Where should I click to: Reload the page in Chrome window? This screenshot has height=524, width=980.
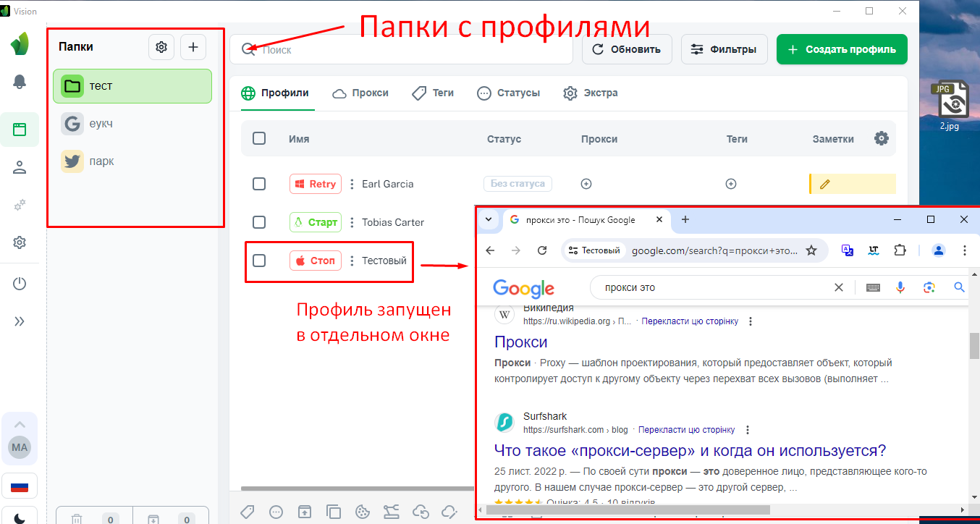[x=542, y=250]
